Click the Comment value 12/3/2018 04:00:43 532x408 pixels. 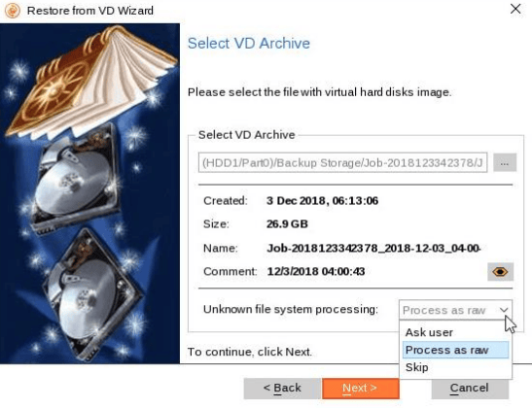click(x=316, y=272)
